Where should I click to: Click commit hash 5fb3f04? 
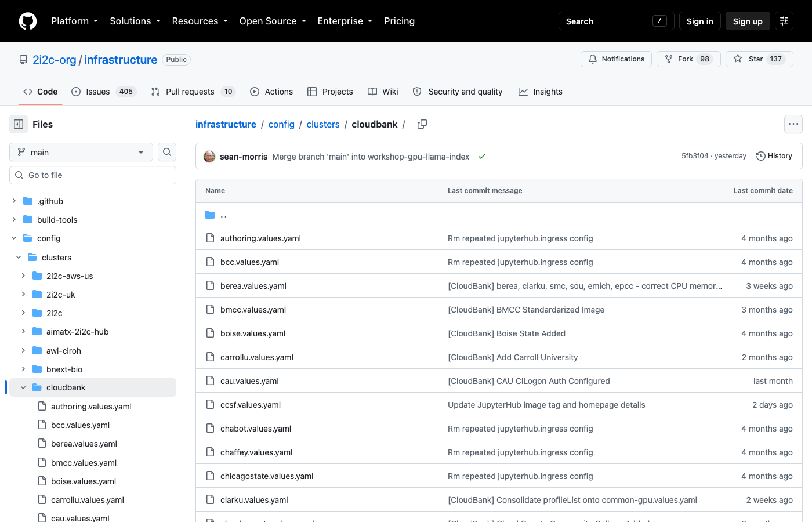pos(695,156)
